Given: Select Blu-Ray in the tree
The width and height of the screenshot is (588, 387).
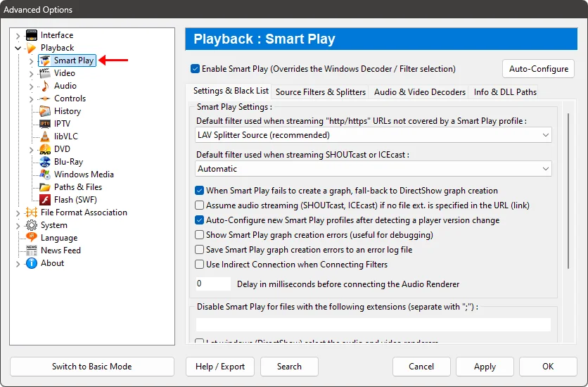Looking at the screenshot, I should [x=68, y=162].
